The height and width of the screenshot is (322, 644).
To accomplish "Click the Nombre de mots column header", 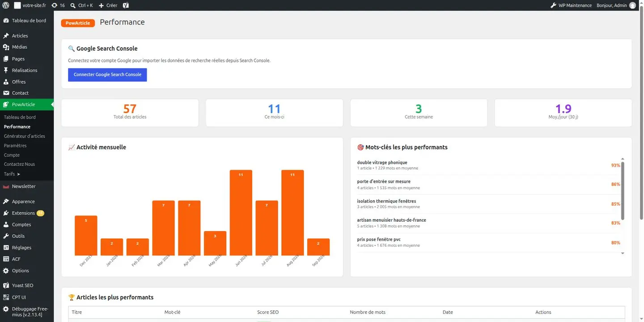I will pyautogui.click(x=368, y=312).
